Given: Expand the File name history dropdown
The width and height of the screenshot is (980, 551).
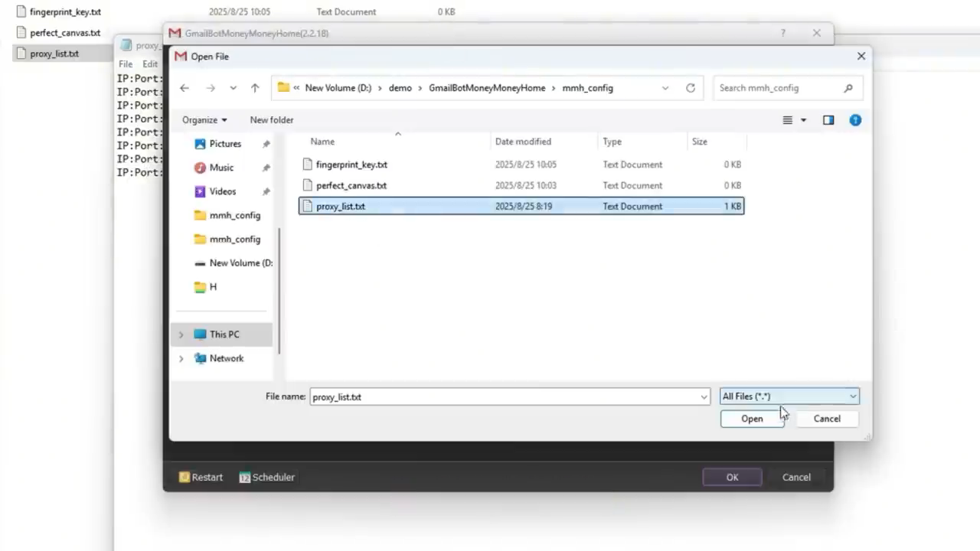Looking at the screenshot, I should pos(704,396).
